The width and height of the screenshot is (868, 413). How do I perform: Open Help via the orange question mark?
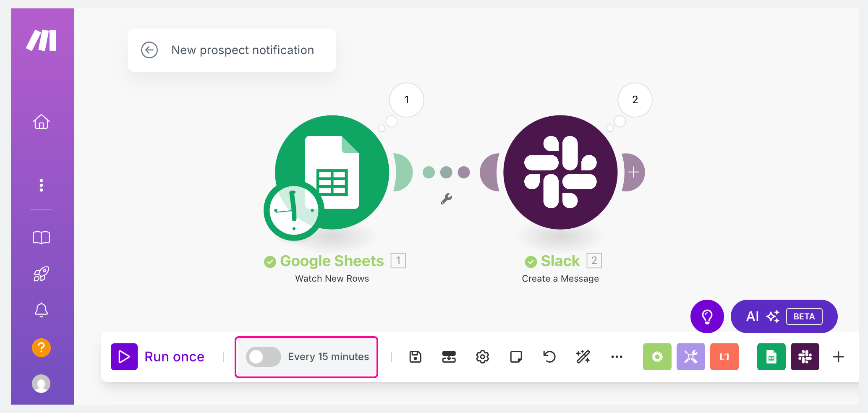[x=41, y=348]
